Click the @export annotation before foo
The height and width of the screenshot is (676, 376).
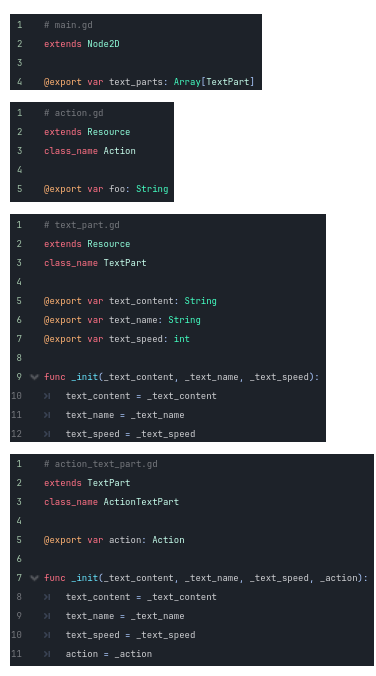coord(63,189)
